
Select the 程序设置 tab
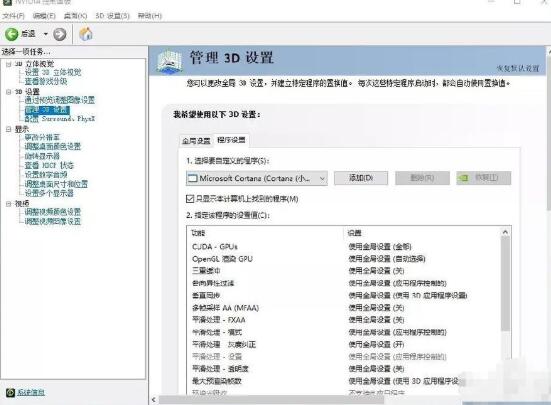[x=231, y=140]
